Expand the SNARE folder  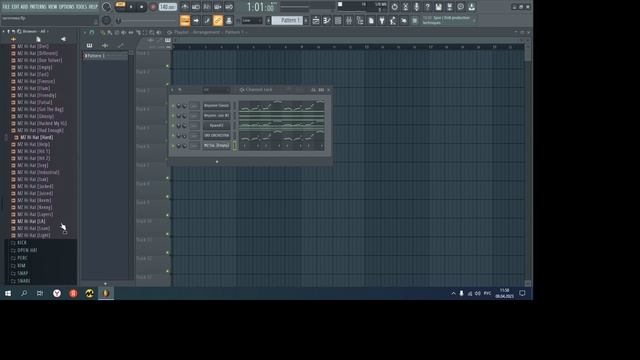coord(24,281)
